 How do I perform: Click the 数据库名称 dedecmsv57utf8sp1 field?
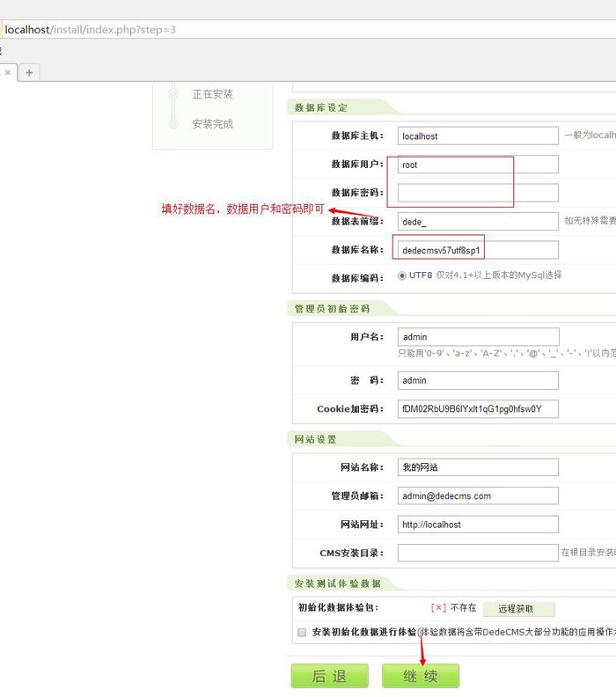[x=478, y=250]
